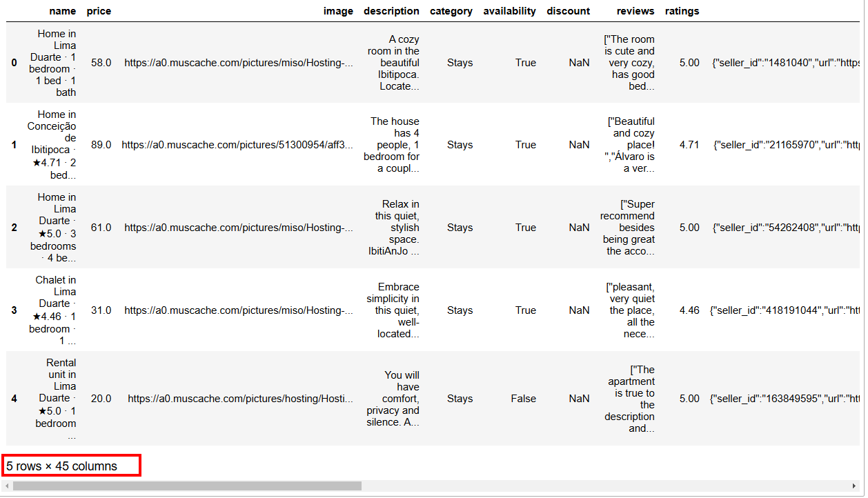
Task: Click review starting 'Super recommend'
Action: [x=627, y=228]
